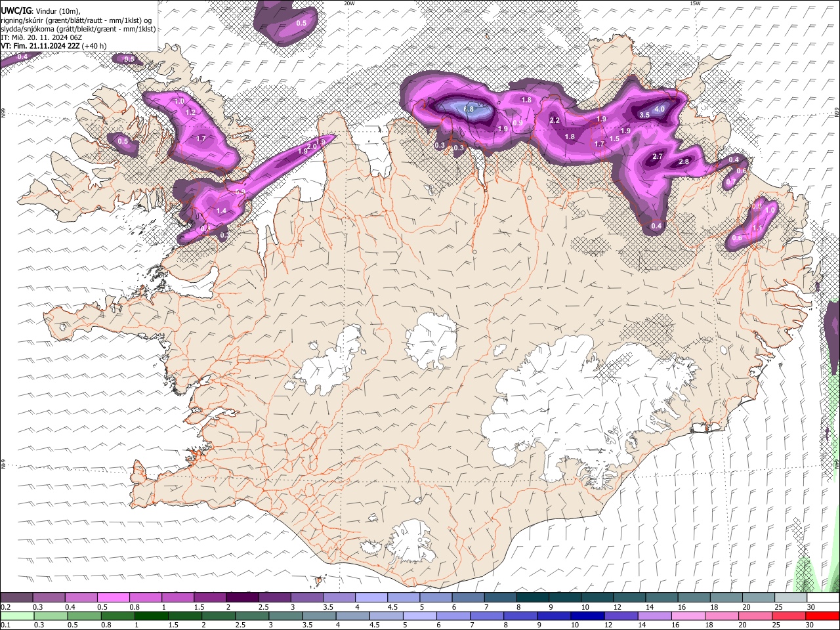
Task: Click the bright pink swatch labeled 0.5
Action: pos(114,598)
